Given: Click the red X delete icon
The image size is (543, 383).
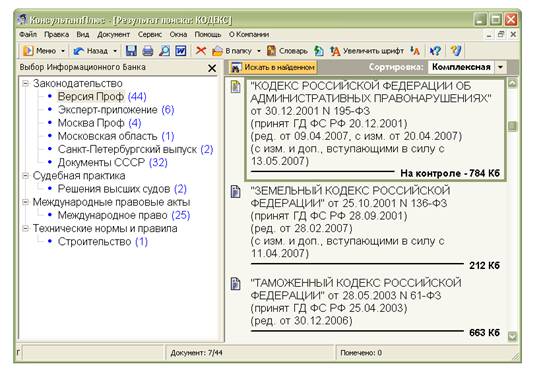Looking at the screenshot, I should 201,51.
